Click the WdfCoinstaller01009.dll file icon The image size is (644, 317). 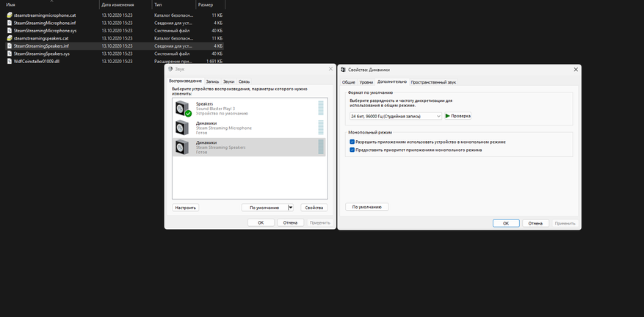[x=10, y=61]
